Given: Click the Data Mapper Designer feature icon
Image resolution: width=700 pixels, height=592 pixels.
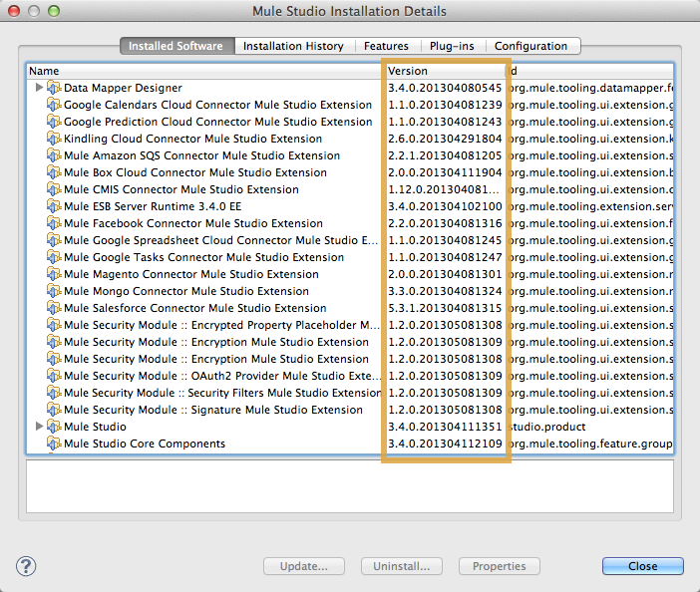Looking at the screenshot, I should [x=54, y=88].
